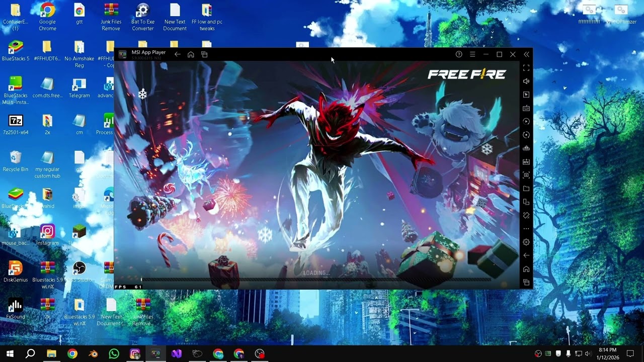The height and width of the screenshot is (362, 644).
Task: Open Chrome with MD badge in taskbar
Action: tap(218, 353)
